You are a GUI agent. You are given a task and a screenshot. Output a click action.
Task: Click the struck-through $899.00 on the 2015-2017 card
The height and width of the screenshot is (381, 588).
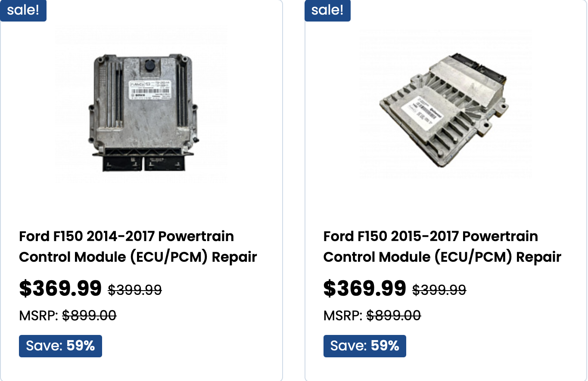[x=393, y=316]
